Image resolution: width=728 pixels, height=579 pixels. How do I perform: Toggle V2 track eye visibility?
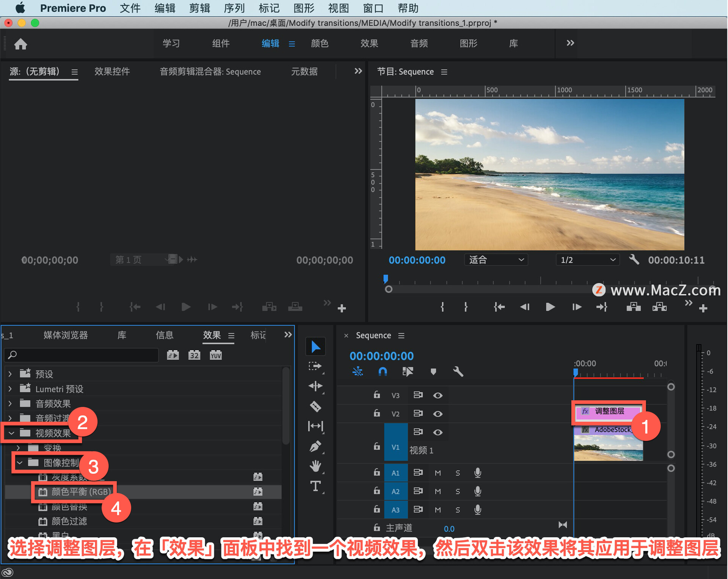(x=438, y=414)
